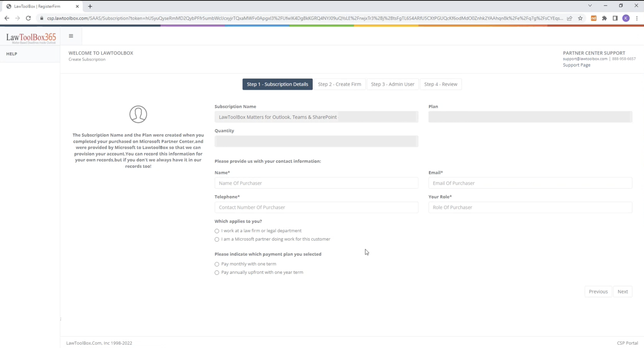Choose Pay annually upfront option
Viewport: 644px width, 348px height.
tap(217, 273)
